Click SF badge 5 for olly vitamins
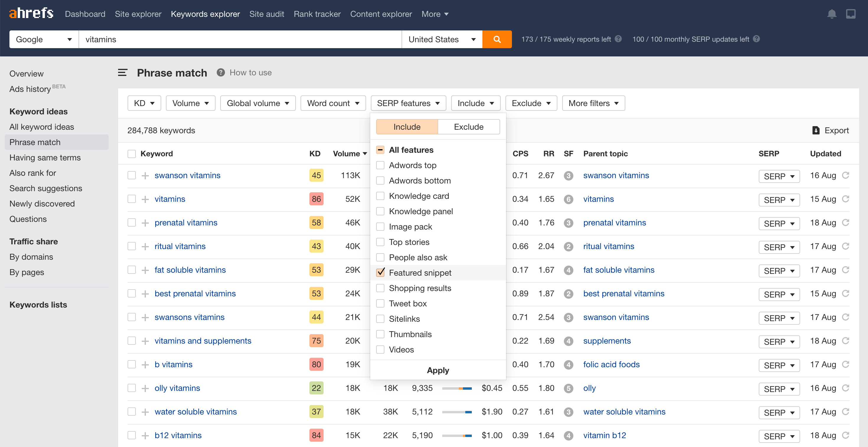 568,388
